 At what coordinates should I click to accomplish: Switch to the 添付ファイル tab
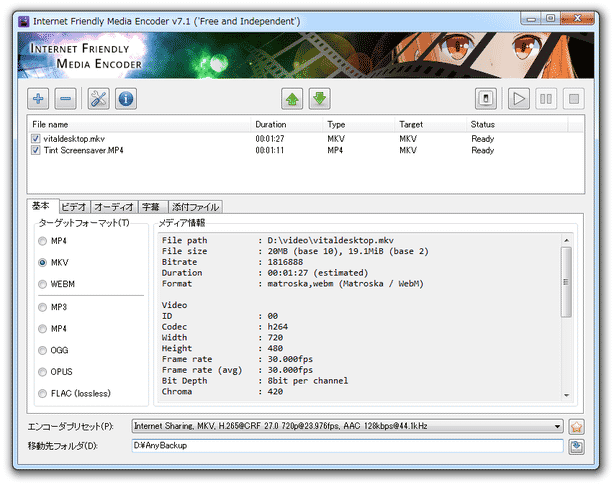pos(195,207)
